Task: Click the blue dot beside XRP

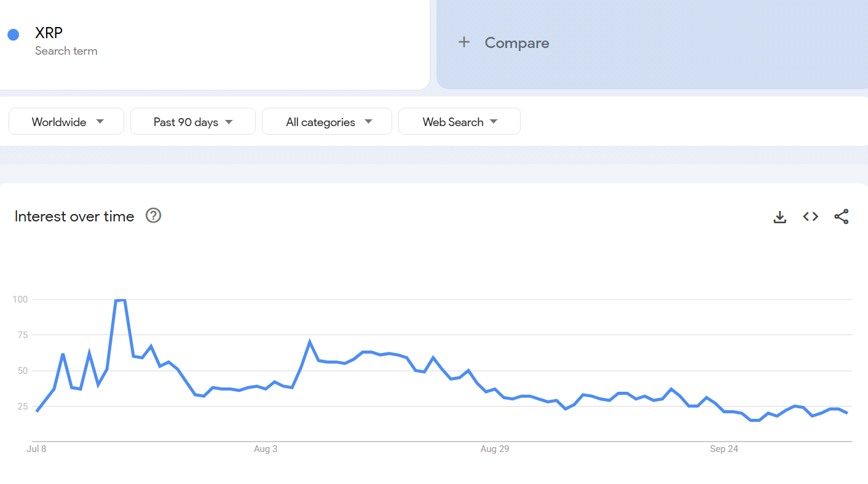Action: pos(13,34)
